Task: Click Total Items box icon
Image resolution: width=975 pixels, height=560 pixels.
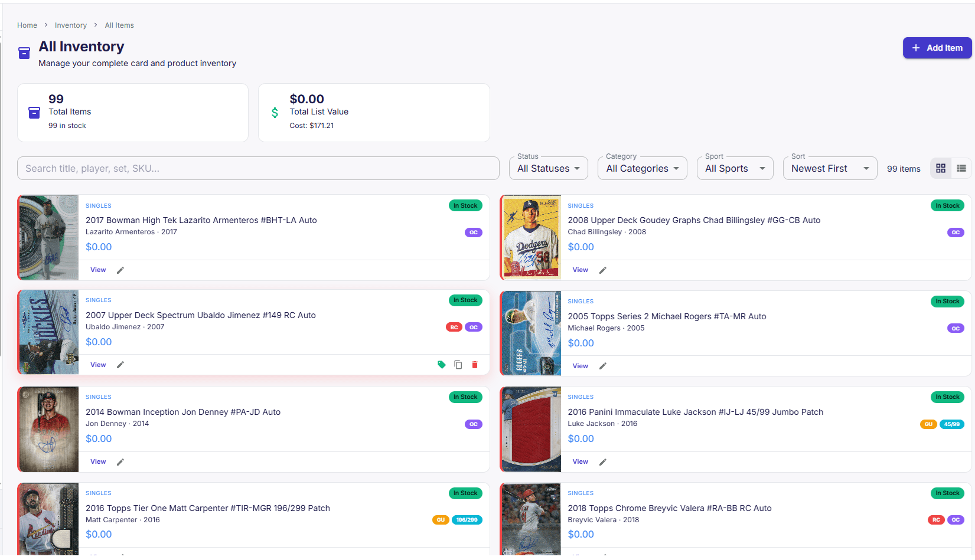Action: click(x=34, y=112)
